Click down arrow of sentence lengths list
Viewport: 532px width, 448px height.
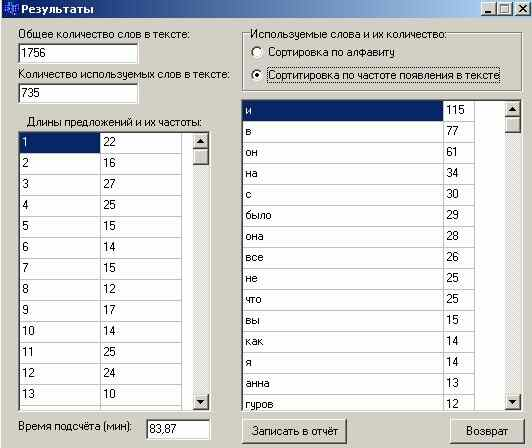pos(201,402)
